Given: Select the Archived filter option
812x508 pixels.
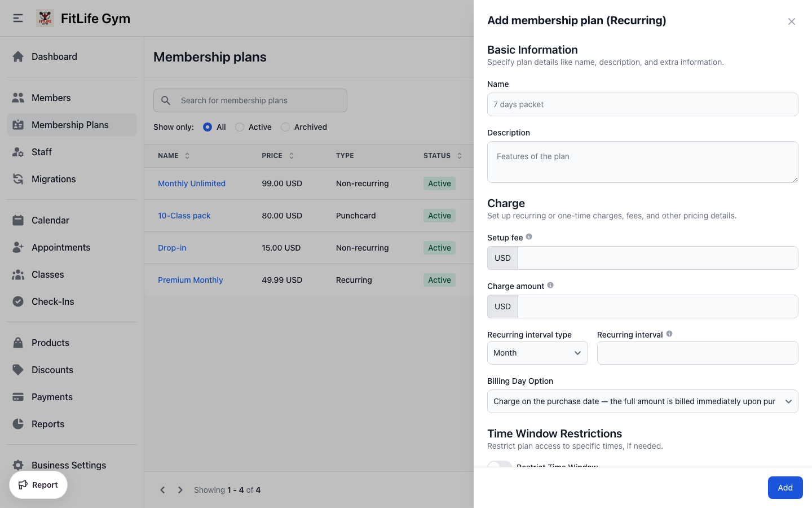Looking at the screenshot, I should (285, 127).
